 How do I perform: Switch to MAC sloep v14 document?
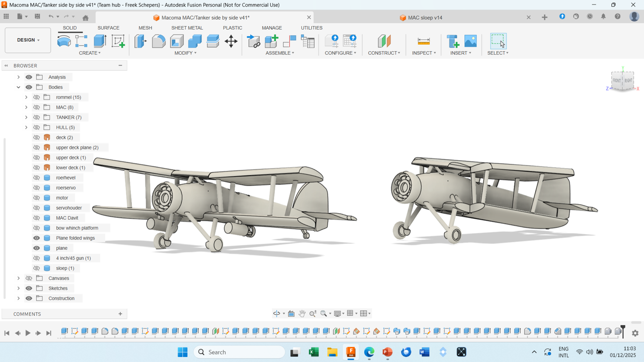click(425, 18)
